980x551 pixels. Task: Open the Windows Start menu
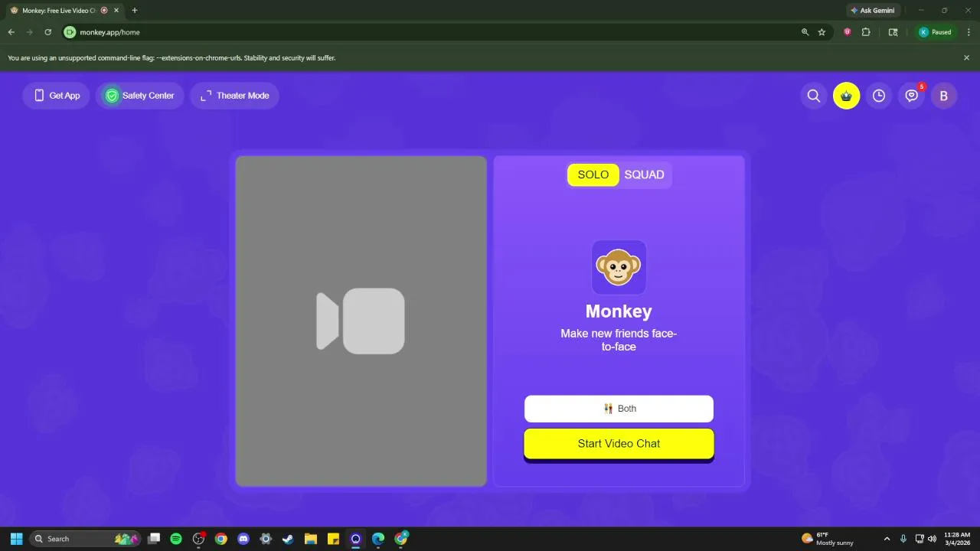coord(16,539)
